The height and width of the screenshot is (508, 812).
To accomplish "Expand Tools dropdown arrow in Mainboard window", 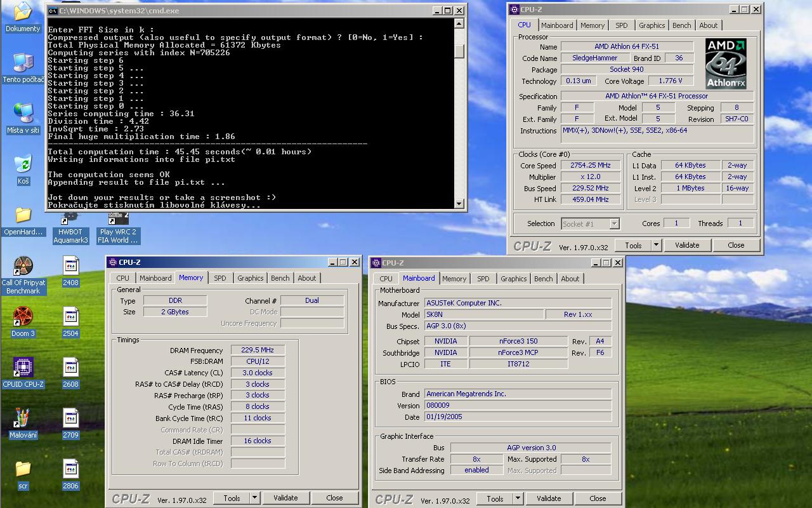I will pos(518,498).
